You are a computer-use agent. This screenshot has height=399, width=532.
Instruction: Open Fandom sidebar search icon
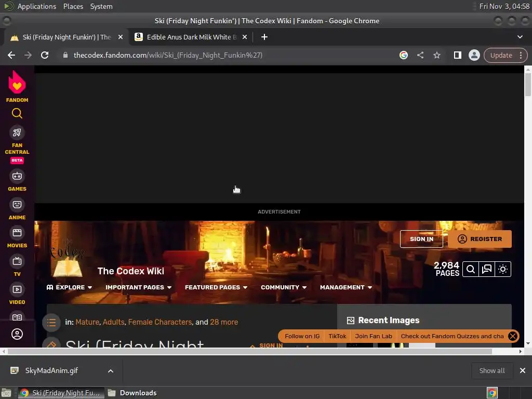tap(17, 113)
